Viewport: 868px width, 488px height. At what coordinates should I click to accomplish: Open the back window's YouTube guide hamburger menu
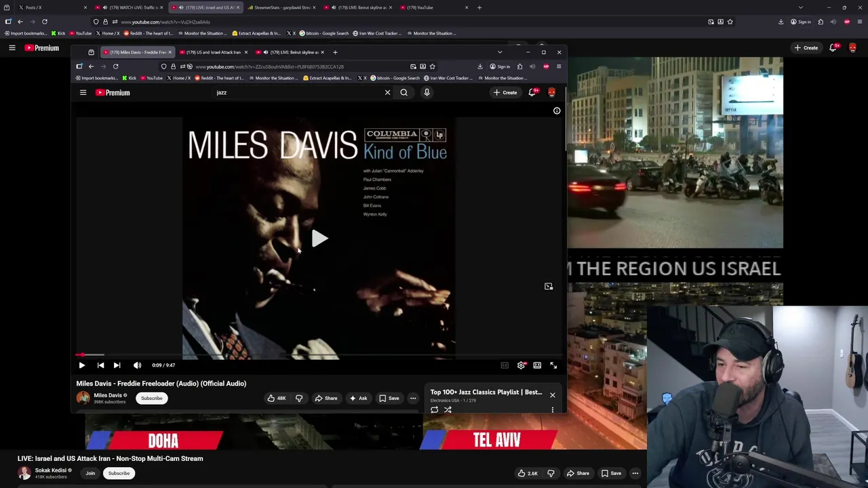pyautogui.click(x=12, y=47)
